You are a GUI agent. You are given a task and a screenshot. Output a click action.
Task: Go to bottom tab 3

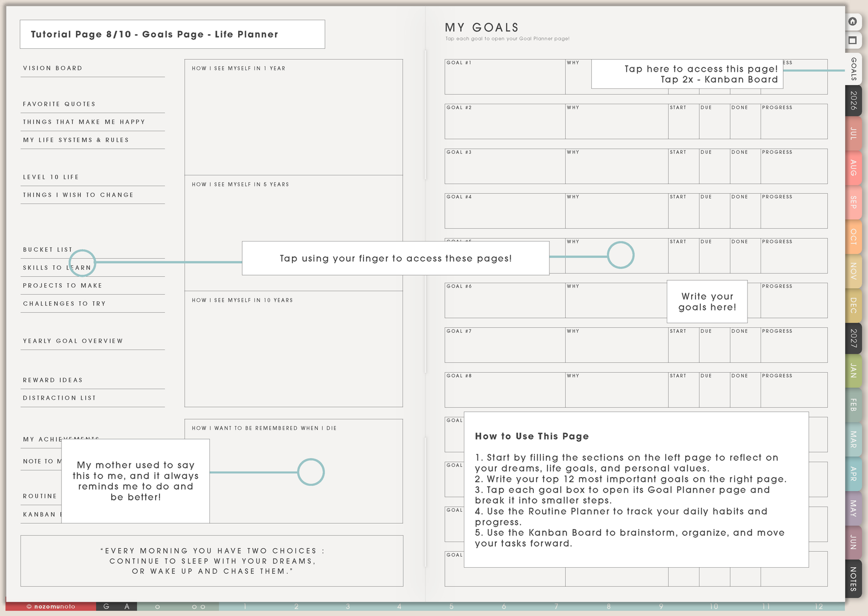[348, 606]
